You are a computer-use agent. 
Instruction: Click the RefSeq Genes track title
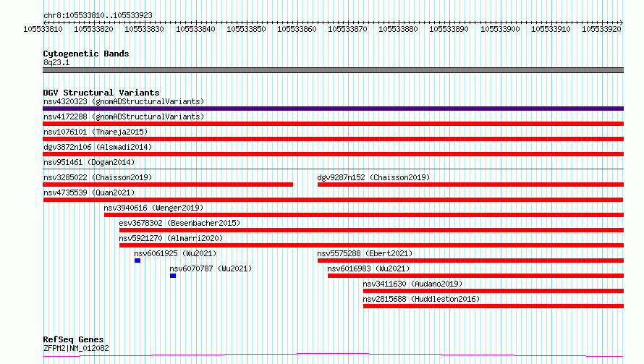tap(73, 339)
